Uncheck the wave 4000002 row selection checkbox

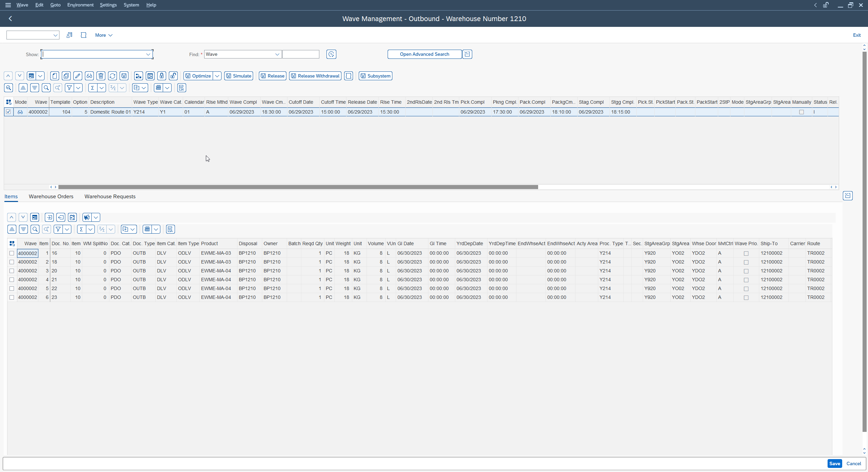(x=8, y=112)
